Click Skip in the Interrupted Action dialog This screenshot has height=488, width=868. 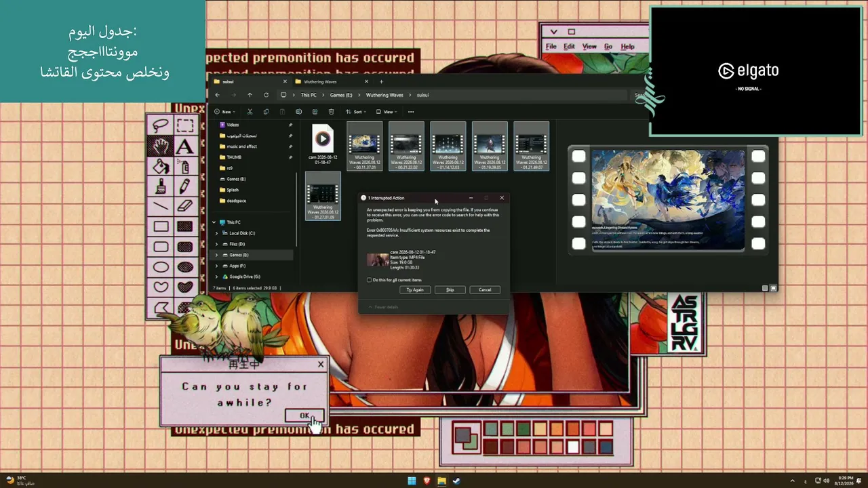(450, 289)
